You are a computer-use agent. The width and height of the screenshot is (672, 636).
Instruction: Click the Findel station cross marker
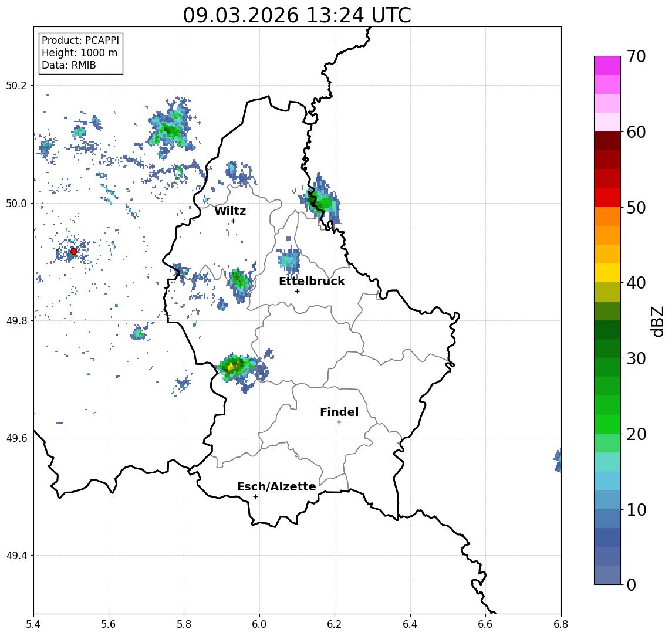[x=339, y=422]
